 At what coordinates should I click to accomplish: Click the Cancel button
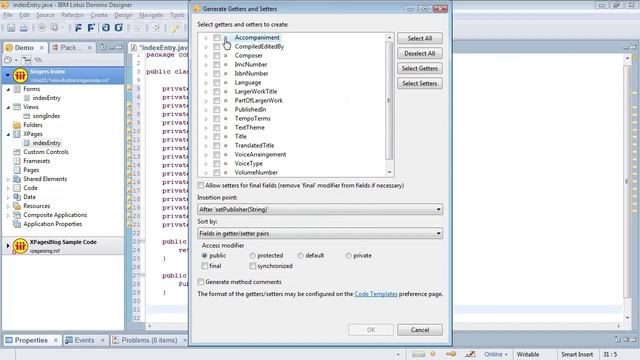420,330
